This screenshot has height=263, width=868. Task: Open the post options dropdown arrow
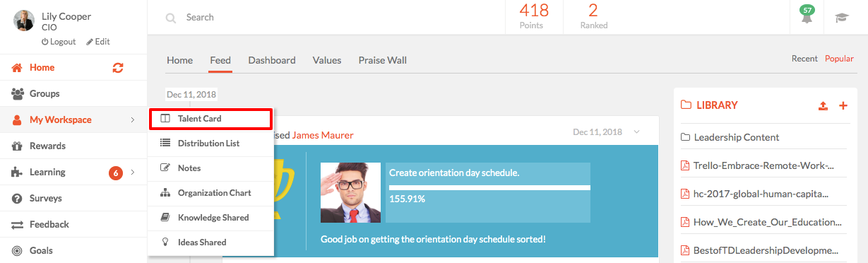coord(637,132)
